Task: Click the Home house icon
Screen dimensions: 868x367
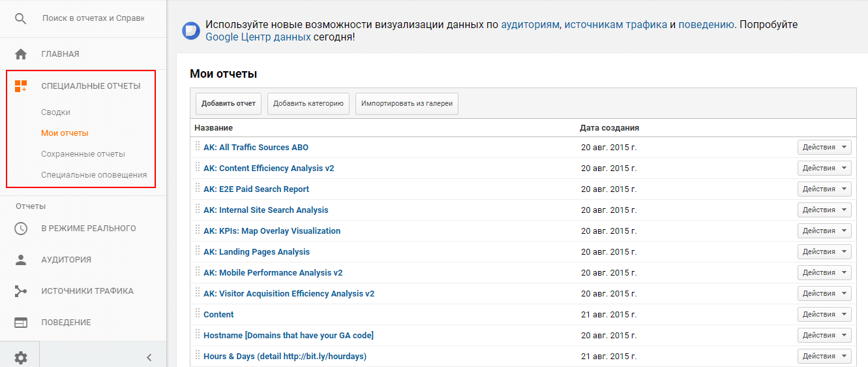Action: click(x=21, y=54)
